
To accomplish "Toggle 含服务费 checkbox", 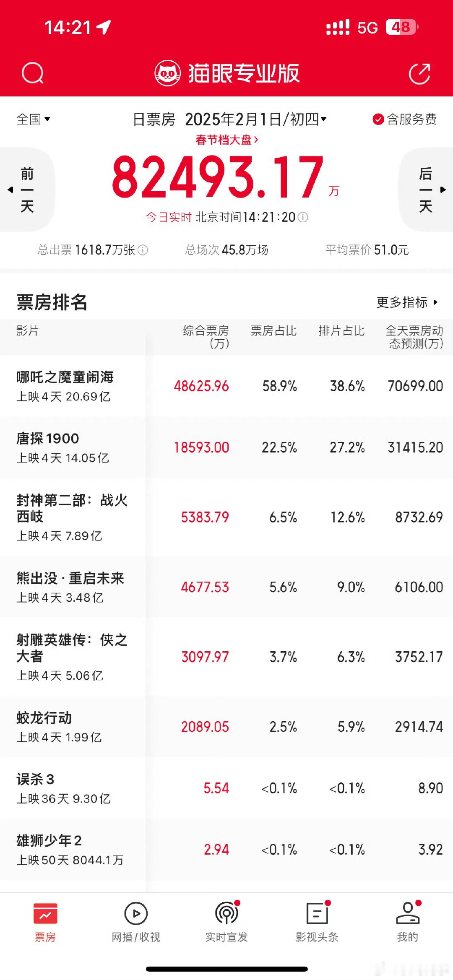I will pos(378,120).
